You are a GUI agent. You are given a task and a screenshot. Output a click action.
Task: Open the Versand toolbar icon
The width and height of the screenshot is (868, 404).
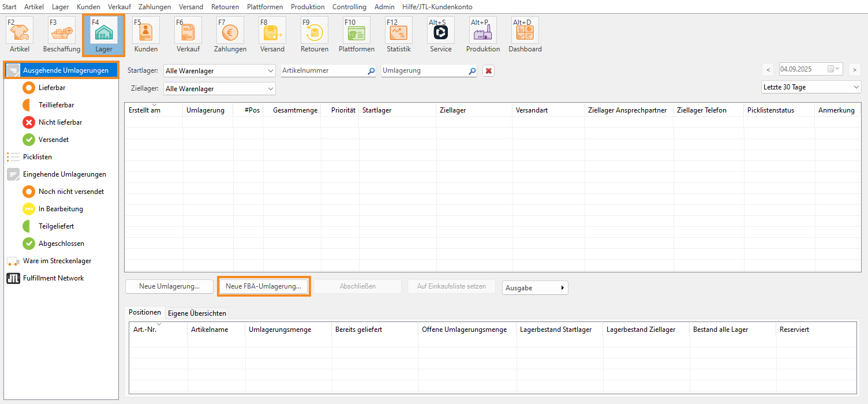coord(272,32)
